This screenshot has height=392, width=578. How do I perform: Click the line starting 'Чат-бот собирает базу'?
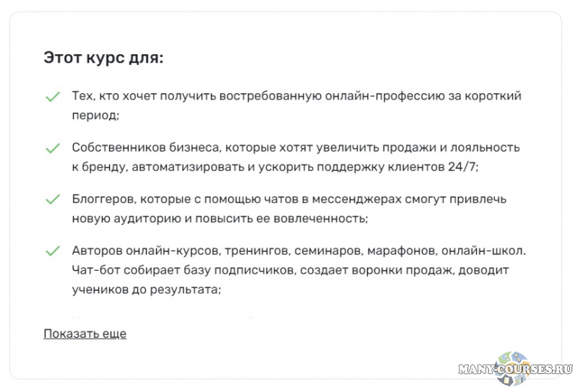(x=290, y=270)
